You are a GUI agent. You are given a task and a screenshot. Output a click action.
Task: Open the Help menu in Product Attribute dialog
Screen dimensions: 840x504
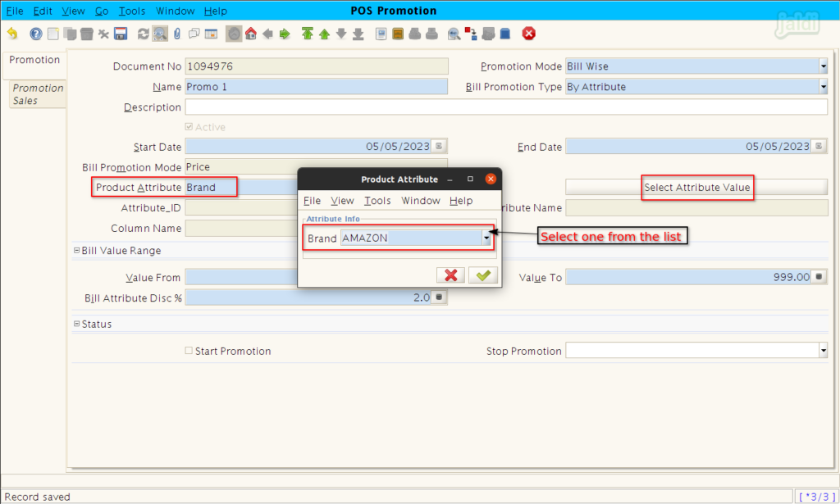click(x=461, y=201)
